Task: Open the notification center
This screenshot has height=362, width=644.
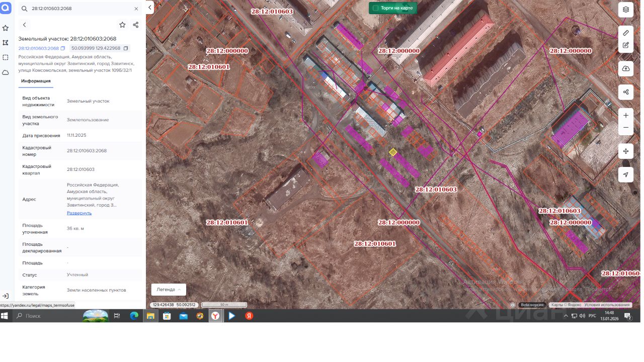Action: coord(628,316)
